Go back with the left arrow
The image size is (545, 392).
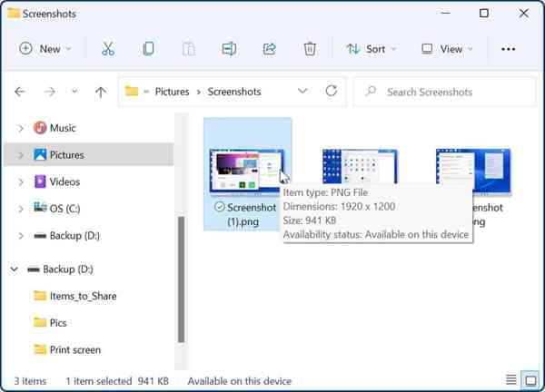20,92
